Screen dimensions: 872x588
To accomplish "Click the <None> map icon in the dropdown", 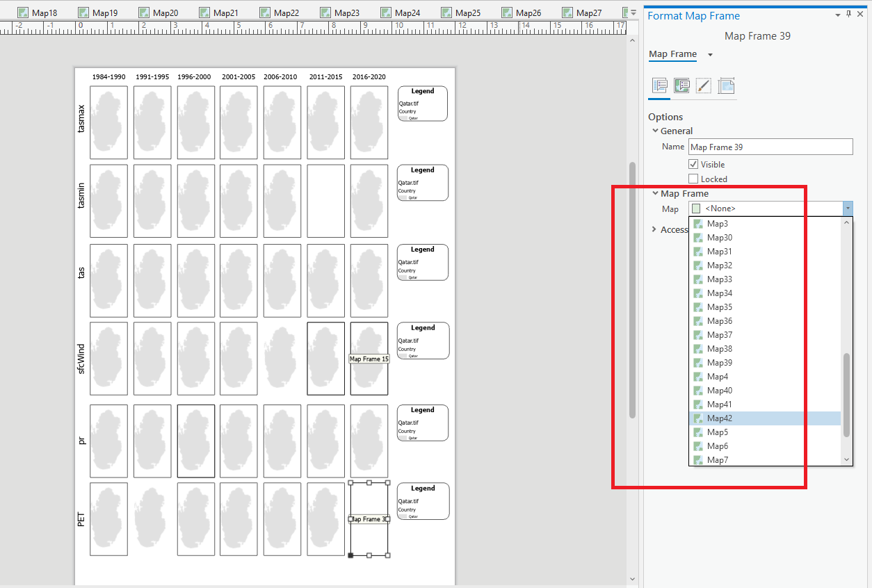I will click(695, 208).
